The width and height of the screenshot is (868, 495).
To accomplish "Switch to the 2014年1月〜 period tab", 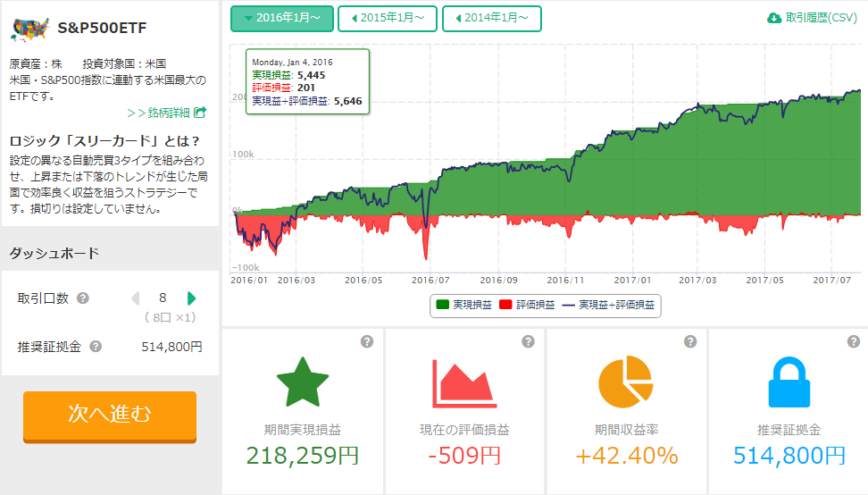I will (491, 18).
